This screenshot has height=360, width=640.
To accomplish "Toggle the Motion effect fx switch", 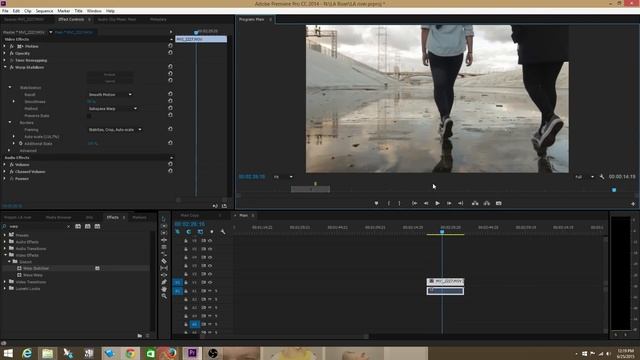I will point(11,47).
